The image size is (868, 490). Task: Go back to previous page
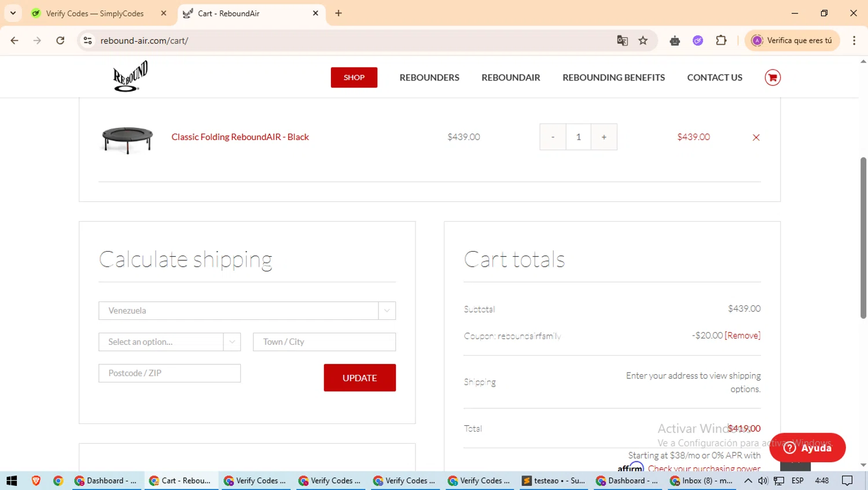pyautogui.click(x=14, y=40)
